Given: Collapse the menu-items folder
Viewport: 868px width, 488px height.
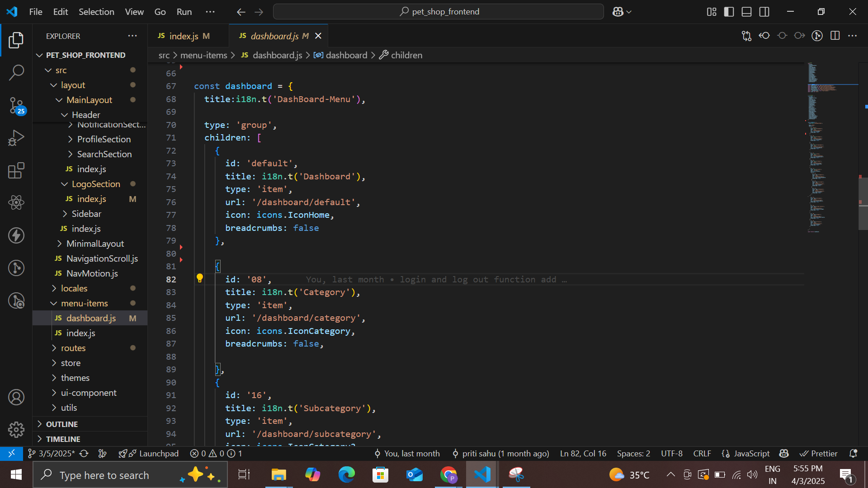Looking at the screenshot, I should (84, 303).
